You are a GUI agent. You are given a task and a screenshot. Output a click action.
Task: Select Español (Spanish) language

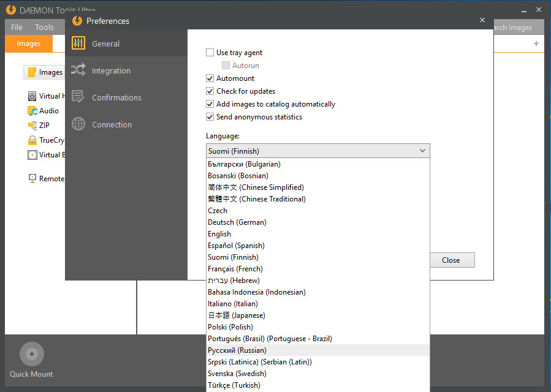coord(317,246)
